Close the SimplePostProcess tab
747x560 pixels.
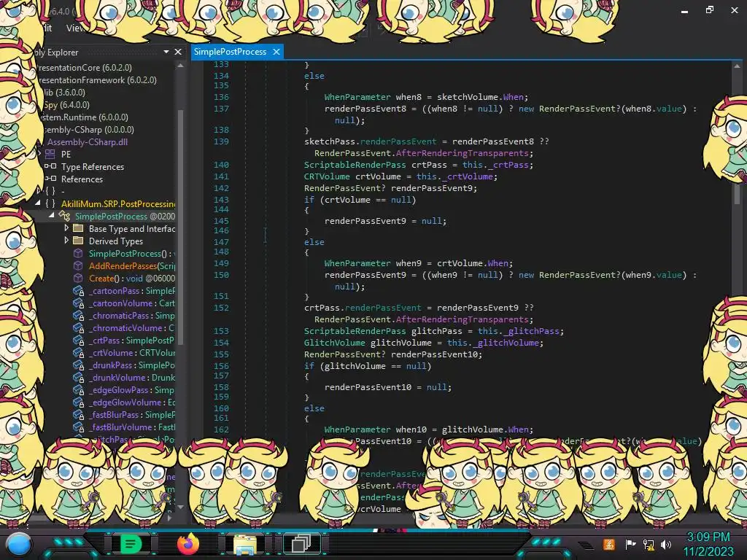pos(276,52)
